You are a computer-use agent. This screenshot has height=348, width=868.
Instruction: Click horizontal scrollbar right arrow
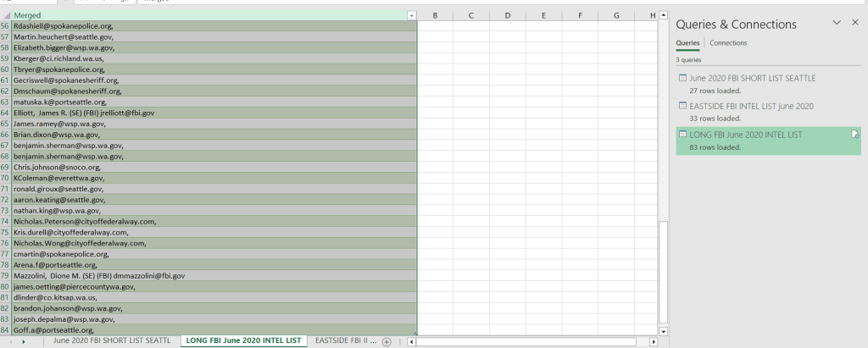coord(653,341)
